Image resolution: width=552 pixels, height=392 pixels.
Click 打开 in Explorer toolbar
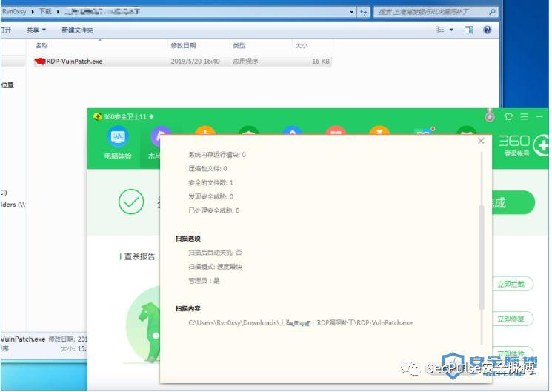tap(6, 30)
